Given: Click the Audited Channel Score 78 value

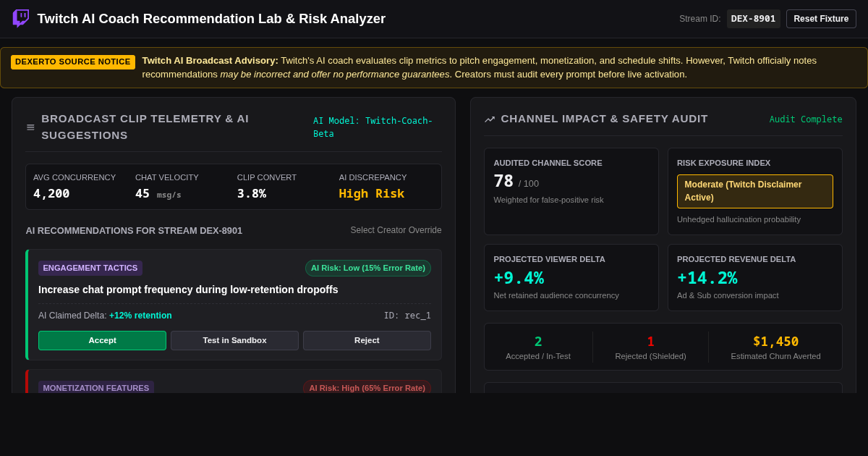Looking at the screenshot, I should [503, 181].
